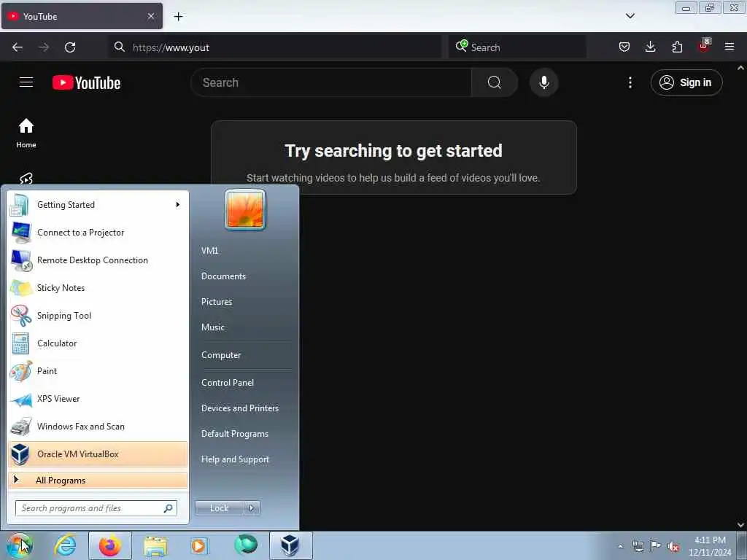Viewport: 747px width, 560px height.
Task: Show hidden tray icons arrow
Action: [620, 546]
